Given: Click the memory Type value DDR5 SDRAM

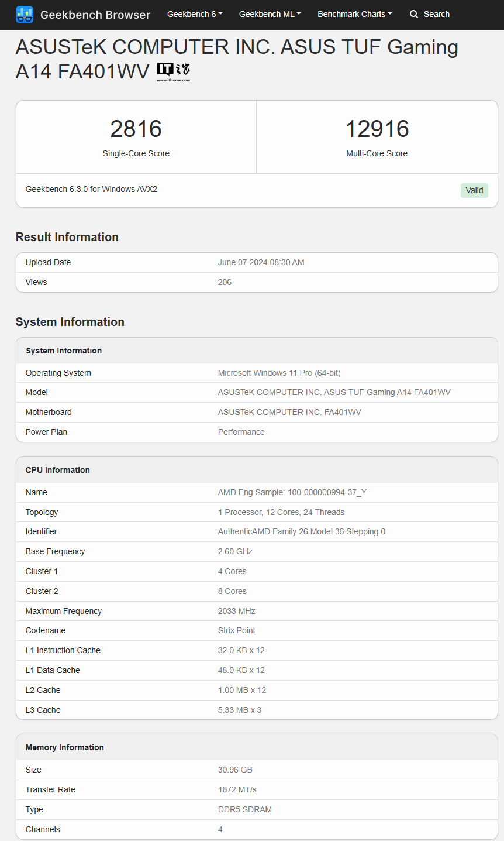Looking at the screenshot, I should [x=245, y=809].
